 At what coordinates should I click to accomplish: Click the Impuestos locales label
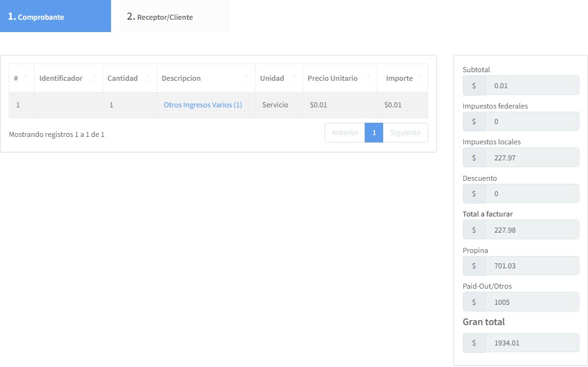[x=492, y=142]
